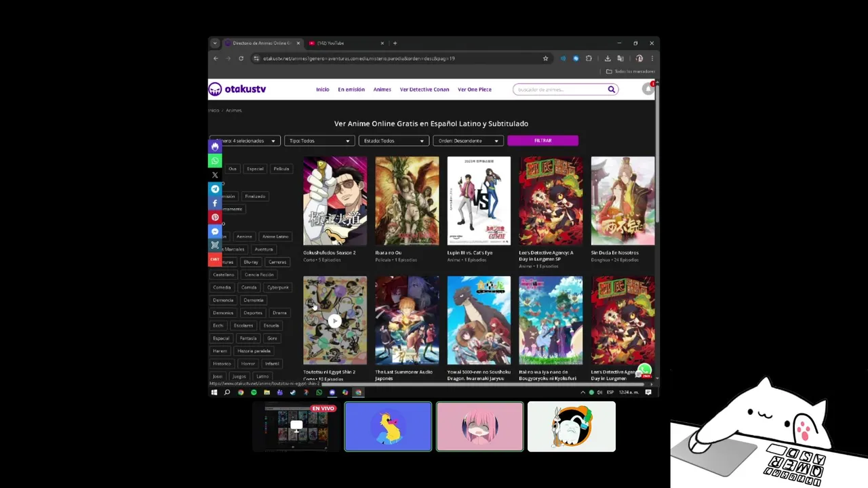Switch to the YouTube browser tab

(346, 43)
